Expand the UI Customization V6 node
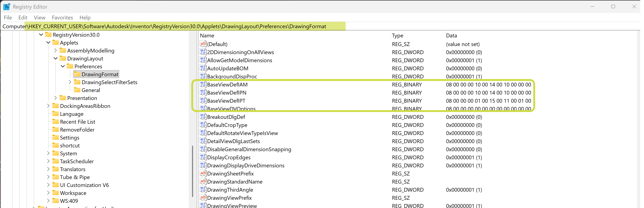Screen dimensions: 644x208 (x=48, y=185)
